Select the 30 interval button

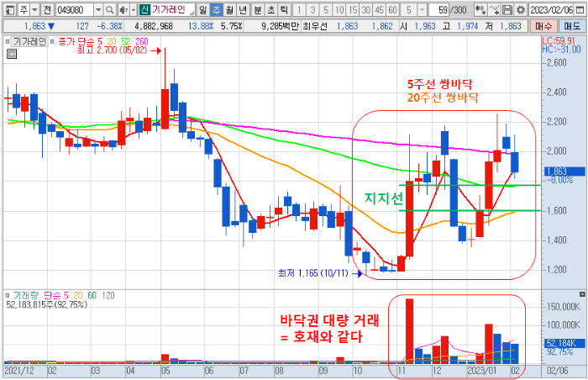click(366, 10)
